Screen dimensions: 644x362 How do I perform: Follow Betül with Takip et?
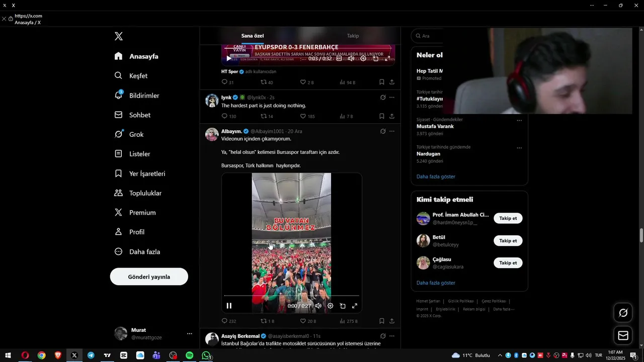coord(508,241)
